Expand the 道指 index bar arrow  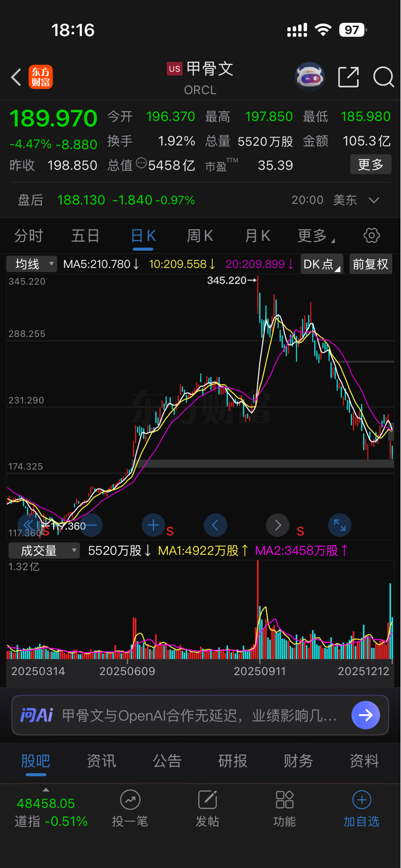pos(46,790)
